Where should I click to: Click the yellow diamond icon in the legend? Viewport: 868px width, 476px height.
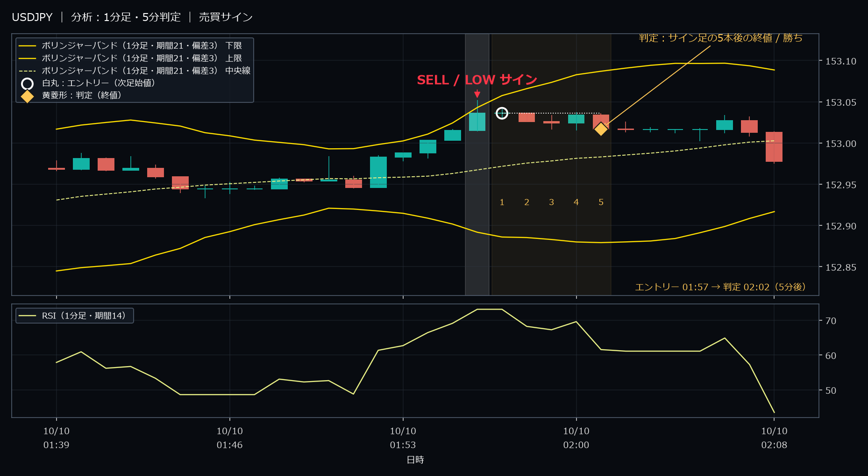click(28, 96)
